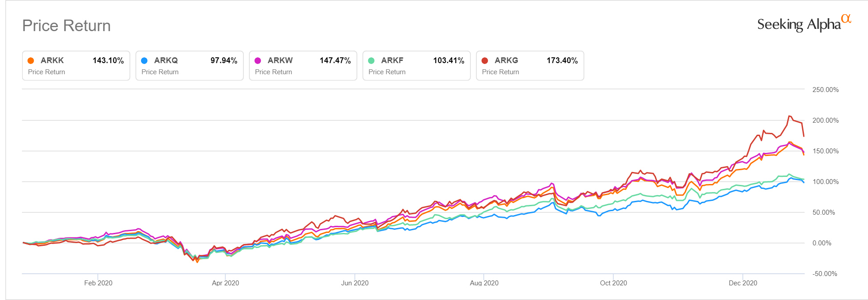Image resolution: width=868 pixels, height=300 pixels.
Task: Click the ARKW magenta legend dot
Action: coord(258,60)
